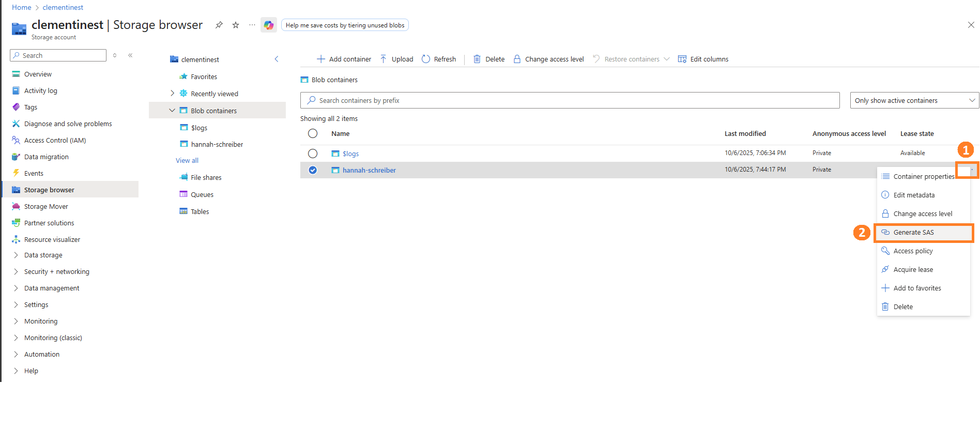This screenshot has width=980, height=444.
Task: Choose Container properties from context menu
Action: 924,176
